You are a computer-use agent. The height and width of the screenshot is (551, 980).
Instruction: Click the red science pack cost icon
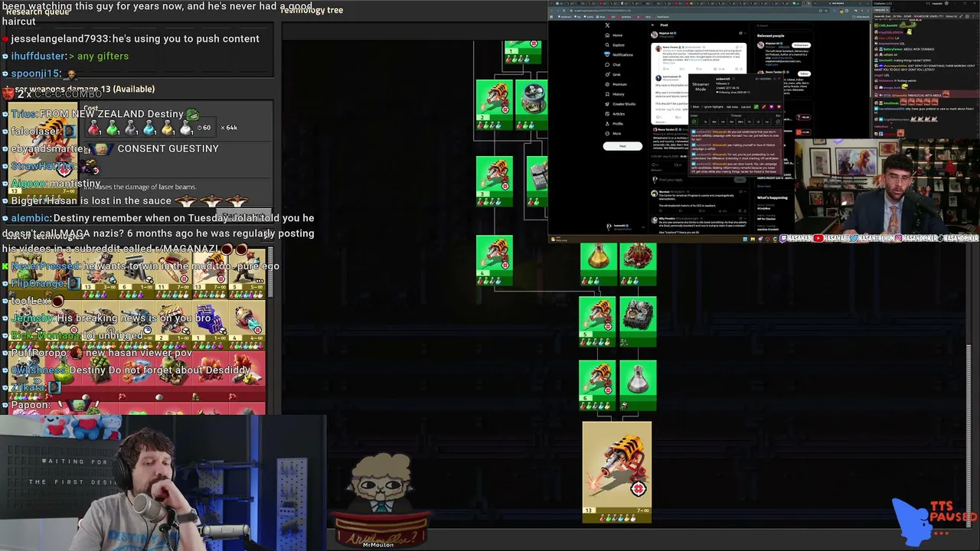(x=94, y=128)
